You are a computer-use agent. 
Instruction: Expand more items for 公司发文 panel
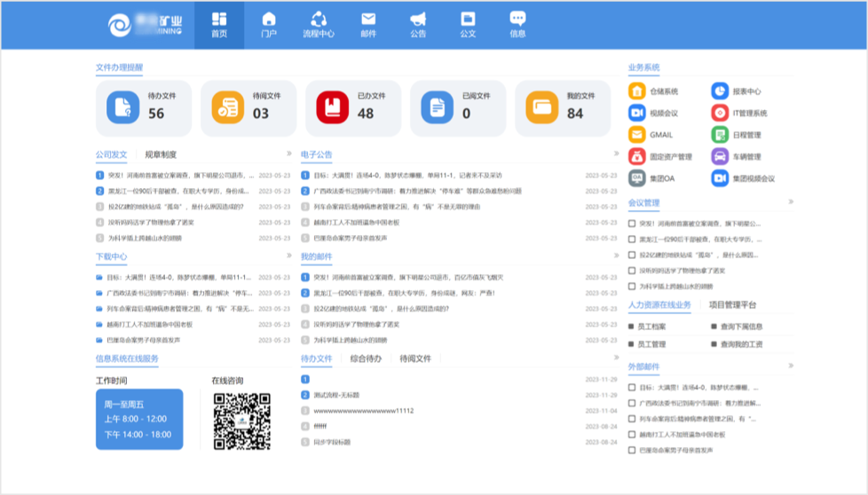288,154
